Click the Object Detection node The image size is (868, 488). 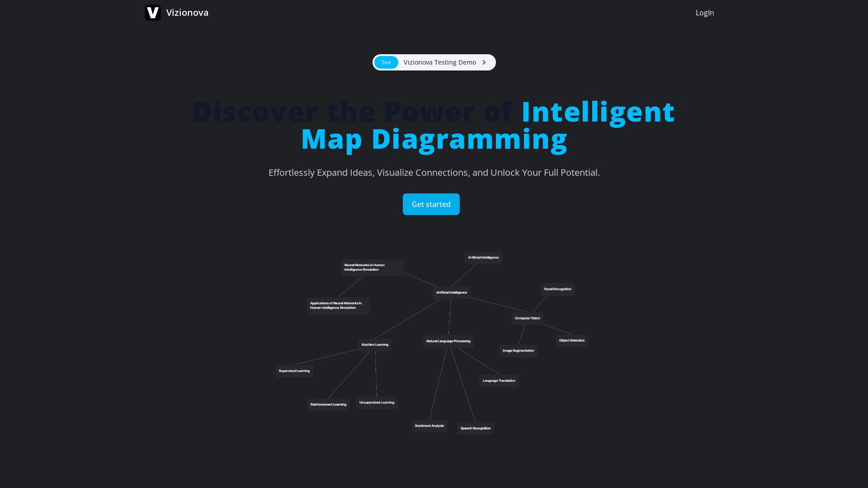[571, 341]
